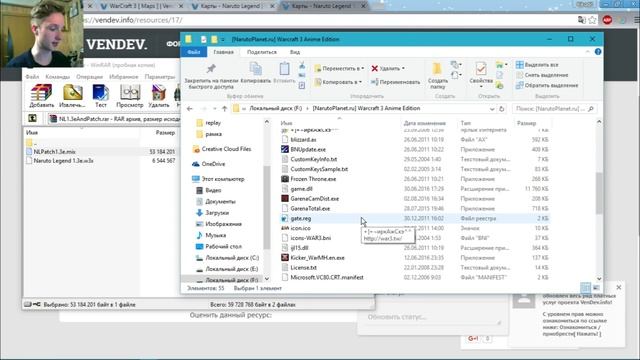Click Создать папку (New folder) icon
The height and width of the screenshot is (360, 640).
[x=438, y=76]
